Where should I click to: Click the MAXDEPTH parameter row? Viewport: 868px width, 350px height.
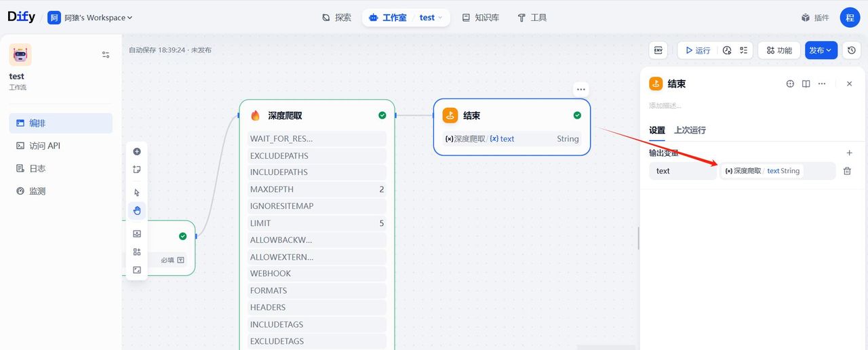click(317, 189)
